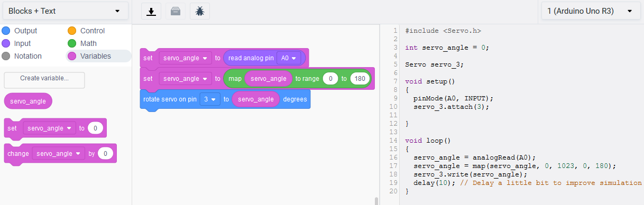Select the green map block

coord(234,78)
